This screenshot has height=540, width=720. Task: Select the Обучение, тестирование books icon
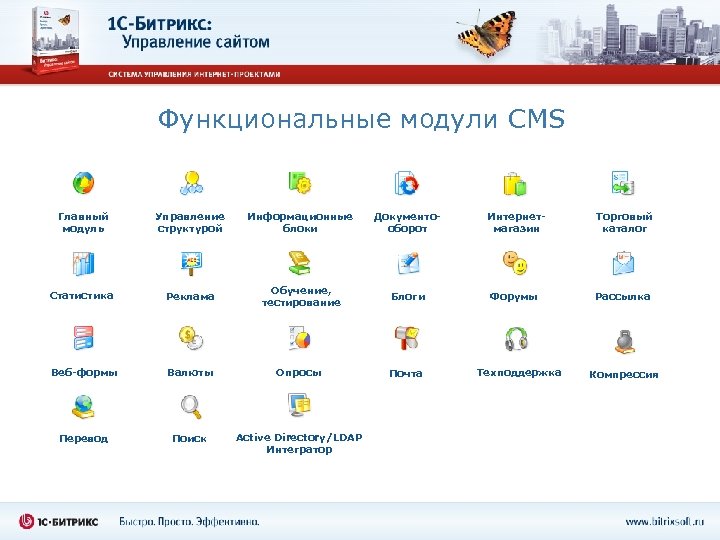(x=299, y=263)
